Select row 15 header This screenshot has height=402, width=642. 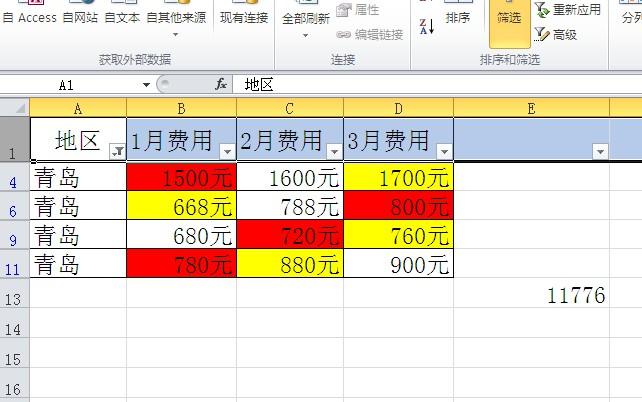14,353
